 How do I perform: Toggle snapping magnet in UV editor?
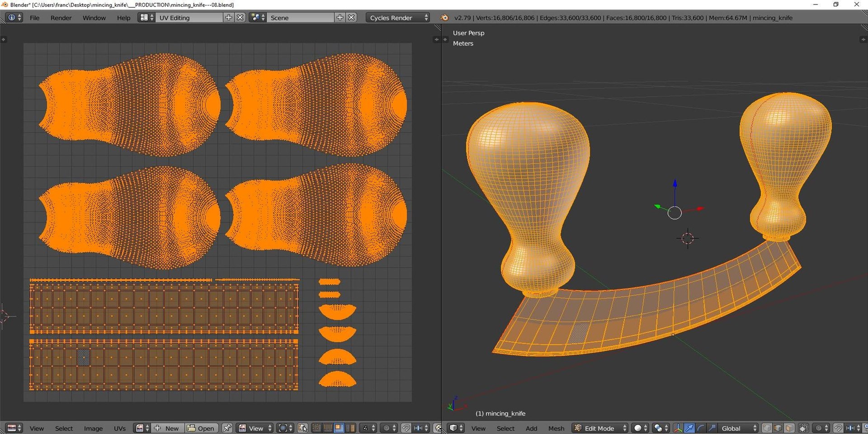tap(406, 428)
